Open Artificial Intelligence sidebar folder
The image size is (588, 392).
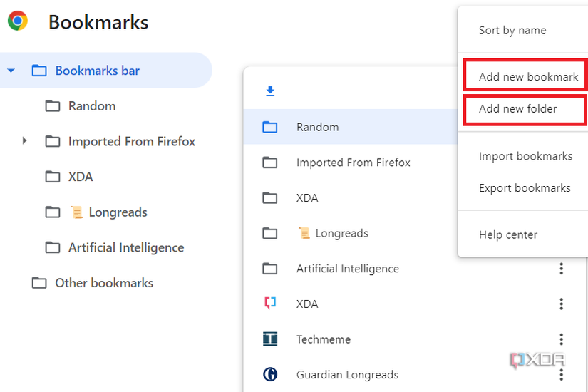tap(126, 247)
